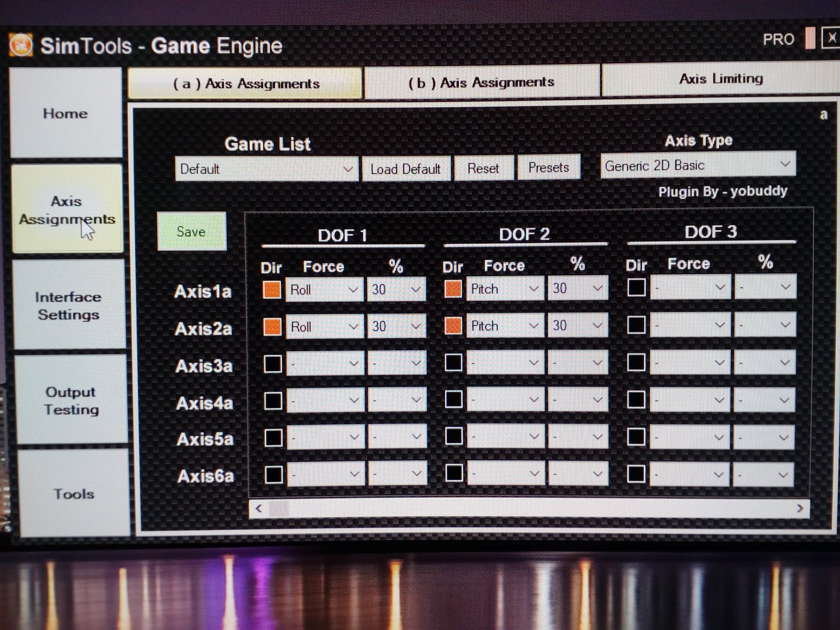This screenshot has height=630, width=840.
Task: Click the DOF 1 column heading
Action: [x=342, y=235]
